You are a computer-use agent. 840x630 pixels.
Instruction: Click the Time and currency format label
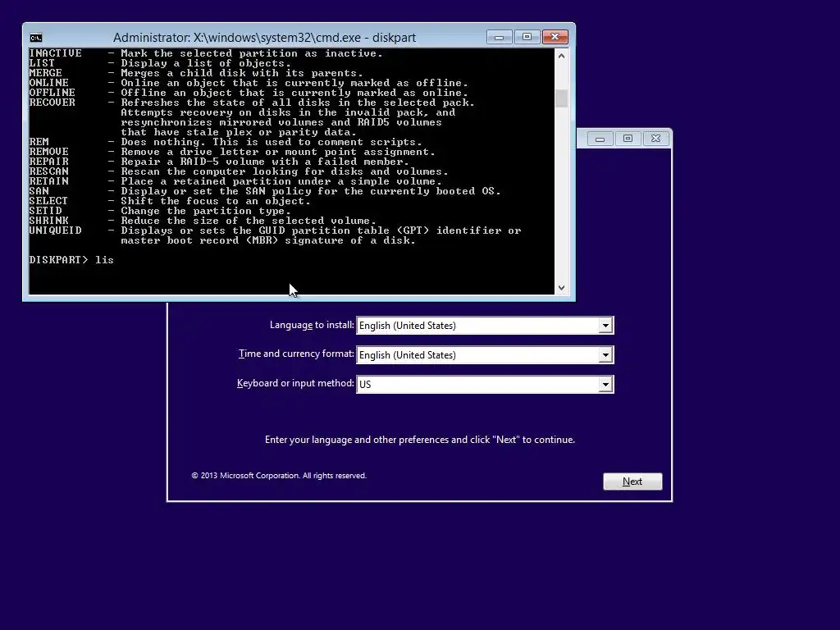pos(296,354)
